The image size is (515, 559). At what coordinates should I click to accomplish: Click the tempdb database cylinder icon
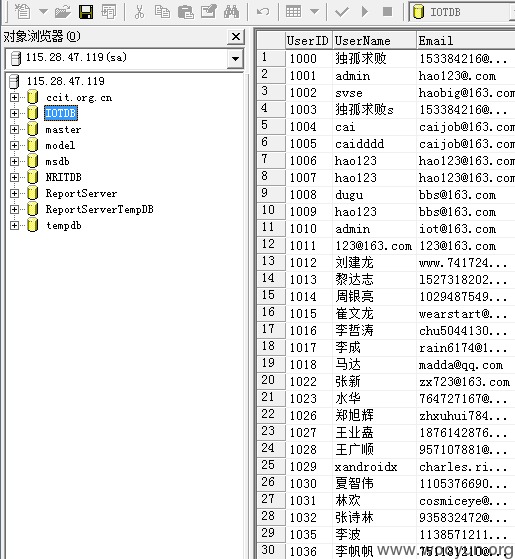(x=33, y=225)
